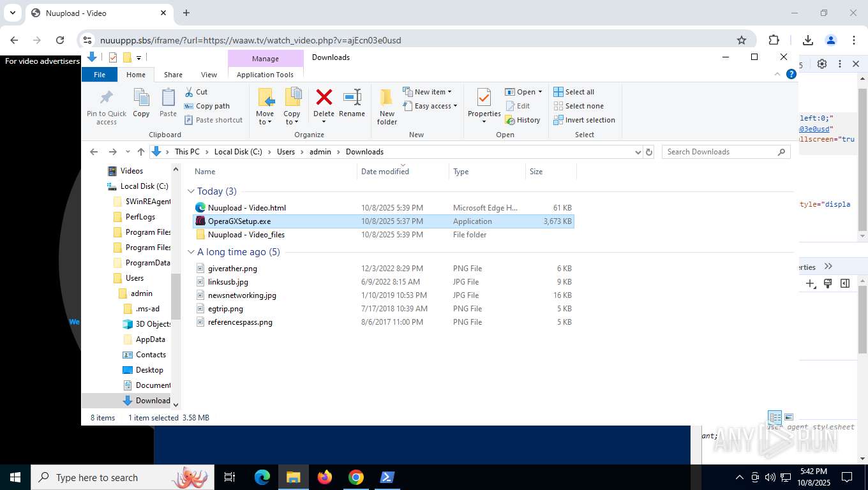Open the File tab
Image resolution: width=868 pixels, height=490 pixels.
pos(100,75)
